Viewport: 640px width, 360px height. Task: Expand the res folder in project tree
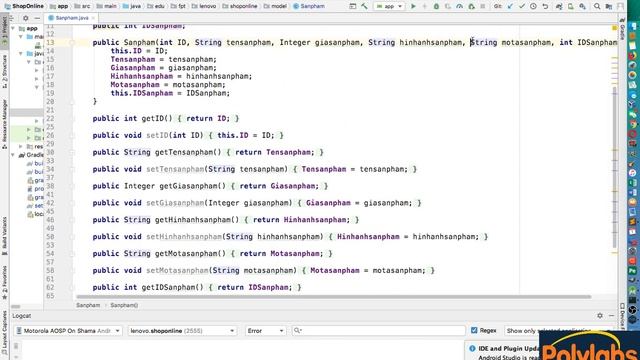tap(21, 146)
